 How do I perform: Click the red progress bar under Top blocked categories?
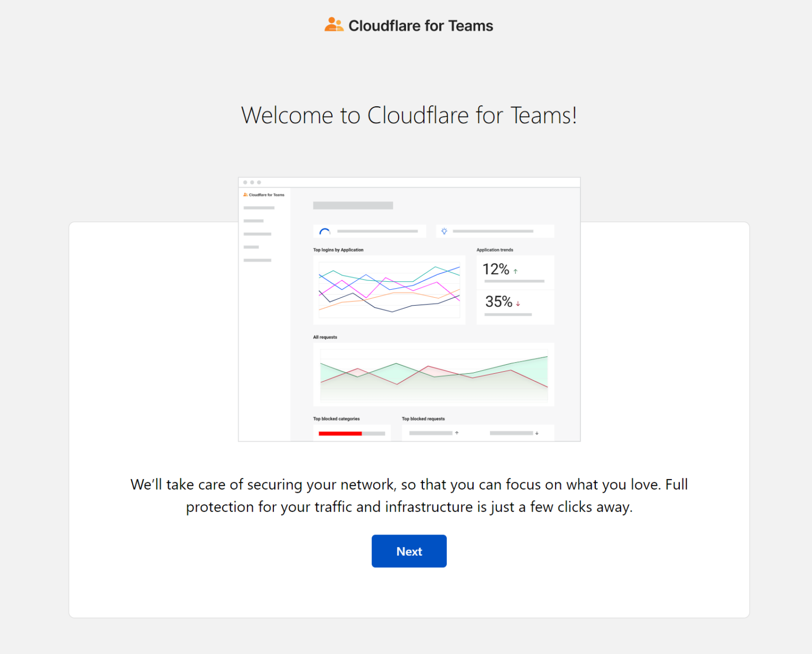click(x=340, y=434)
